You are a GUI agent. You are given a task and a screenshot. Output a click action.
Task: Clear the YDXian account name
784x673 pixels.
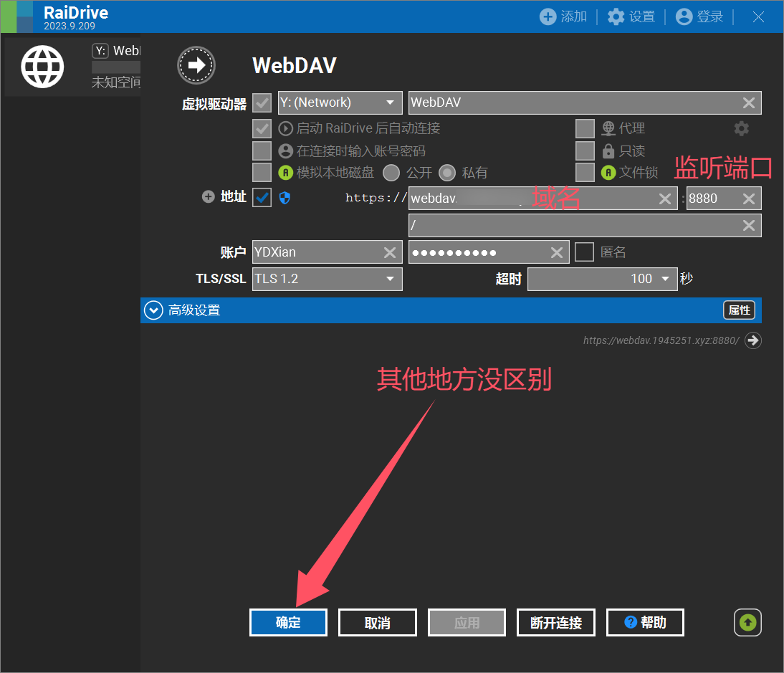point(390,252)
